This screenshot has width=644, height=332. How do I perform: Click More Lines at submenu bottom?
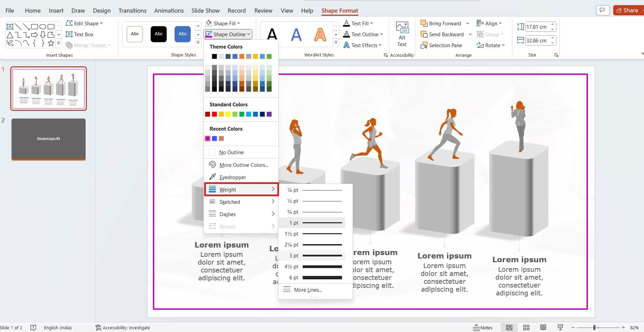coord(307,290)
